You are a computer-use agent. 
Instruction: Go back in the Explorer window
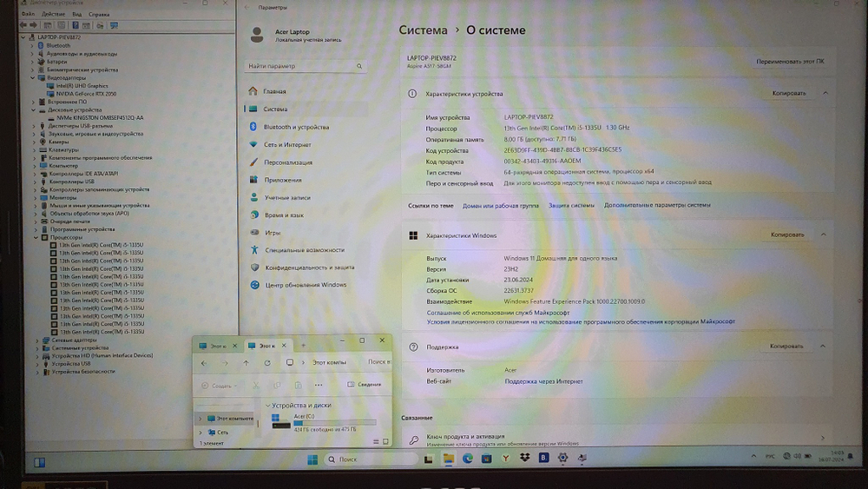pos(204,363)
